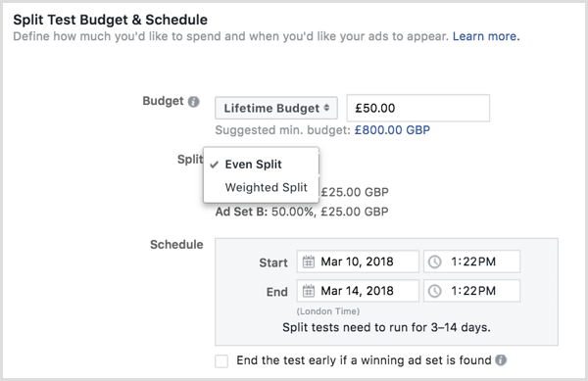
Task: Select the End time 1:22PM field
Action: coord(471,291)
